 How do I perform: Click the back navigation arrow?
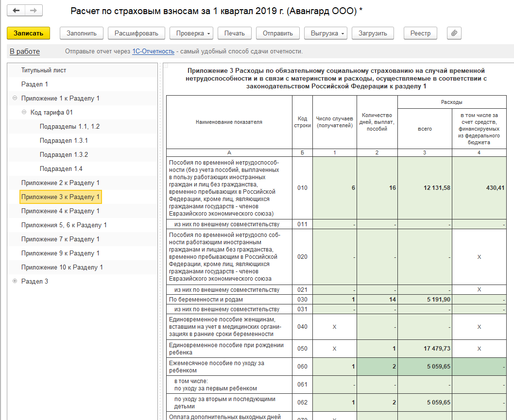click(x=16, y=10)
